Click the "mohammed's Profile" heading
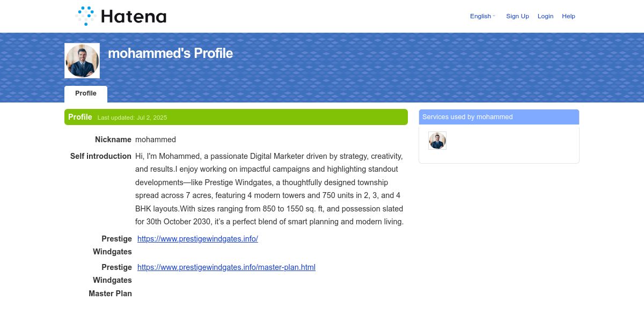Screen dimensions: 644x322 (x=170, y=53)
